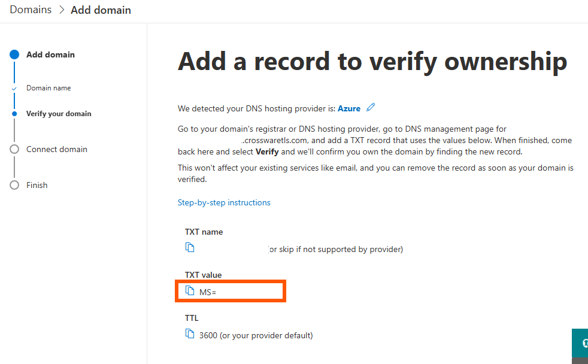Viewport: 588px width, 364px height.
Task: Open the help widget at bottom right
Action: (581, 343)
